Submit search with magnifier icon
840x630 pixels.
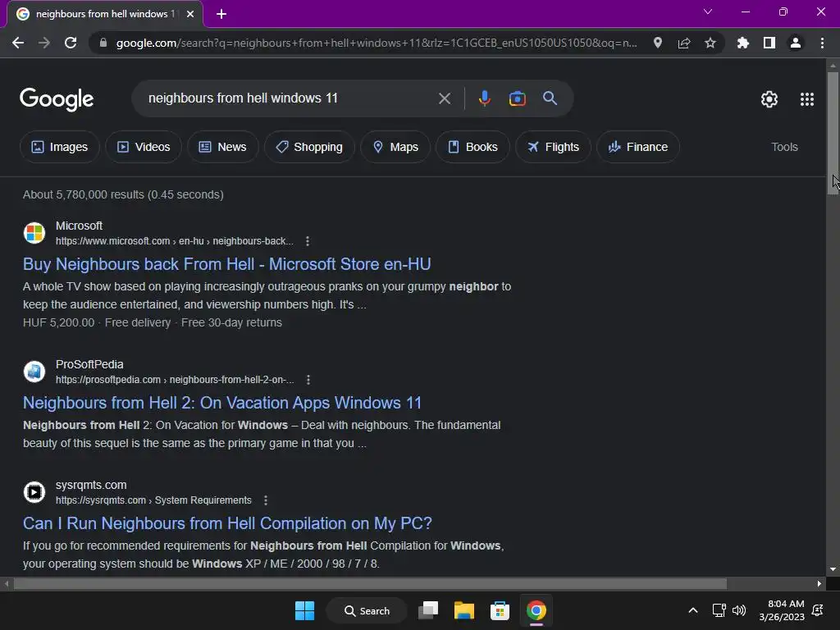[x=550, y=98]
